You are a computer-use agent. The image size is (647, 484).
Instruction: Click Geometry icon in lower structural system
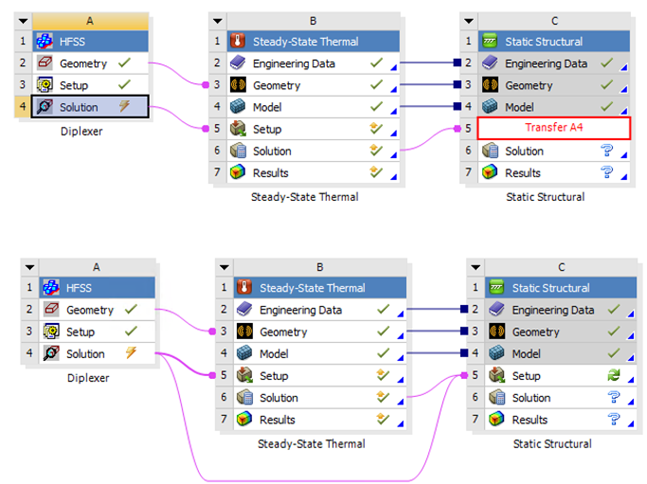496,331
